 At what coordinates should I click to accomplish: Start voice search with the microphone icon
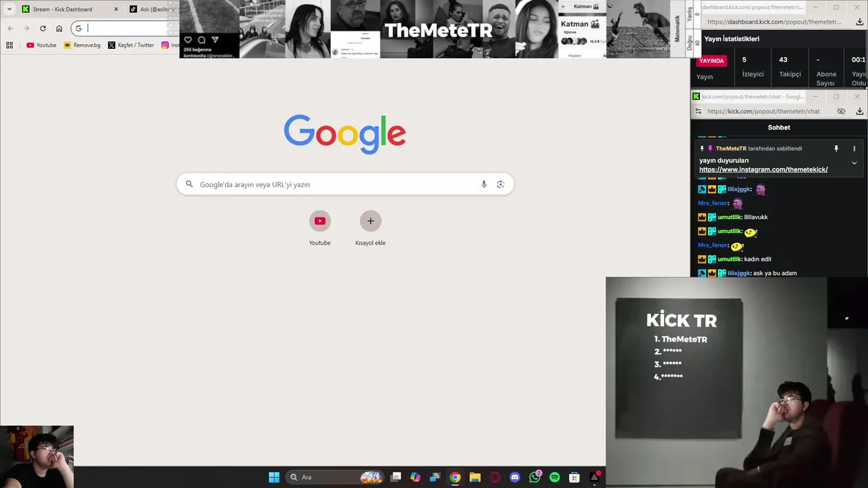pos(484,184)
